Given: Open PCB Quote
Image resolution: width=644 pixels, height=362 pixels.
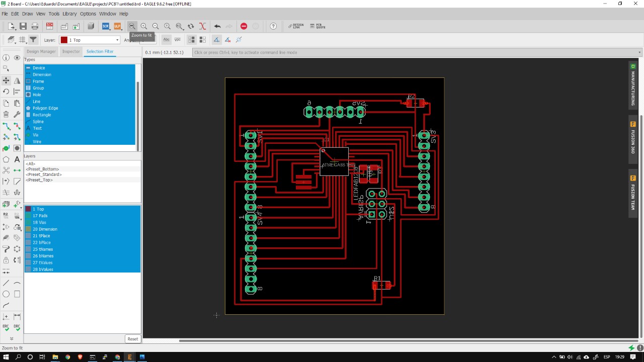Looking at the screenshot, I should point(318,26).
